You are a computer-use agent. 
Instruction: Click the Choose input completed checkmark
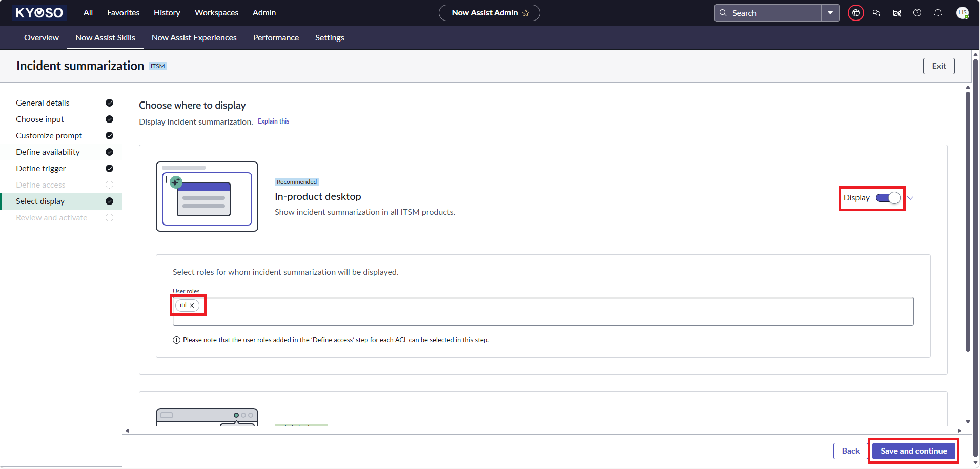click(109, 119)
